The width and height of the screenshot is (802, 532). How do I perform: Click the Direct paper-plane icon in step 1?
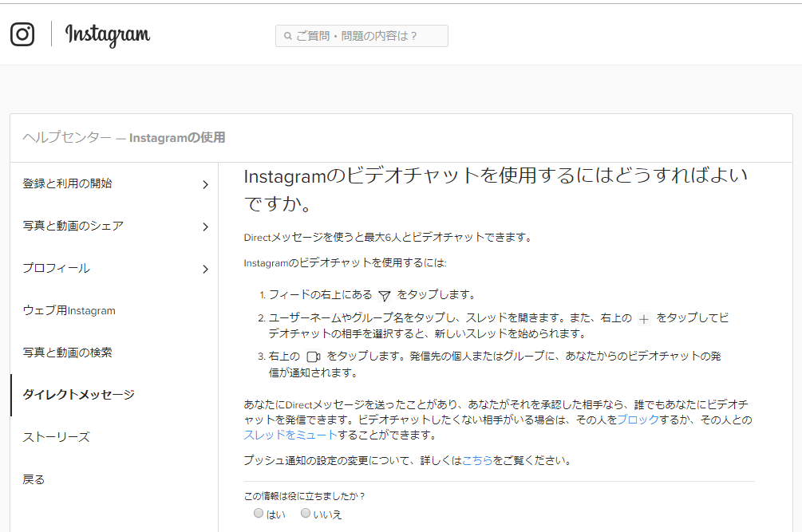(385, 295)
